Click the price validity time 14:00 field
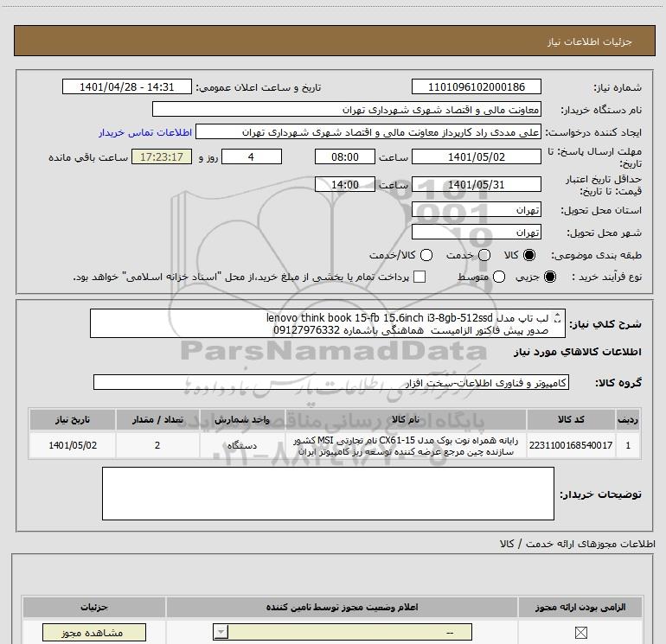The width and height of the screenshot is (666, 644). click(345, 184)
